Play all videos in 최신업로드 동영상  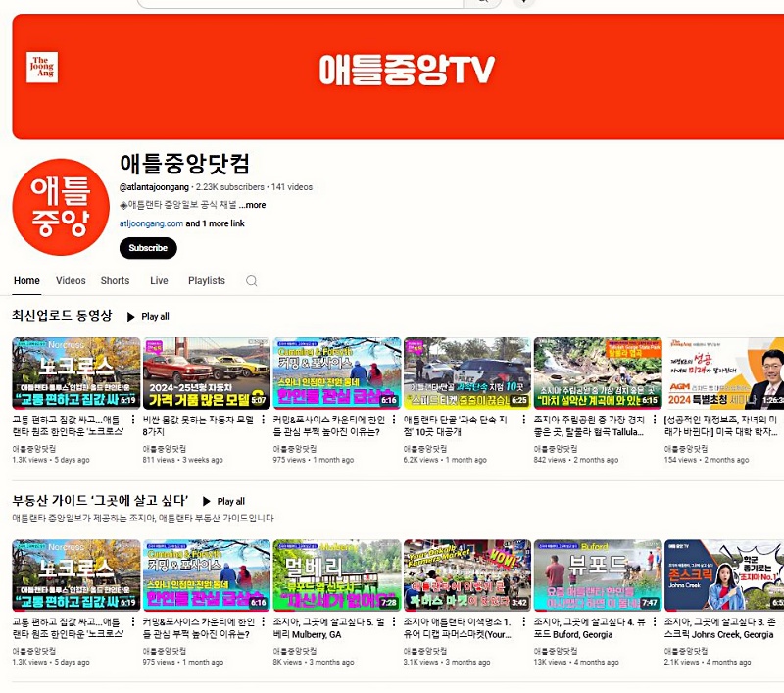(x=149, y=317)
